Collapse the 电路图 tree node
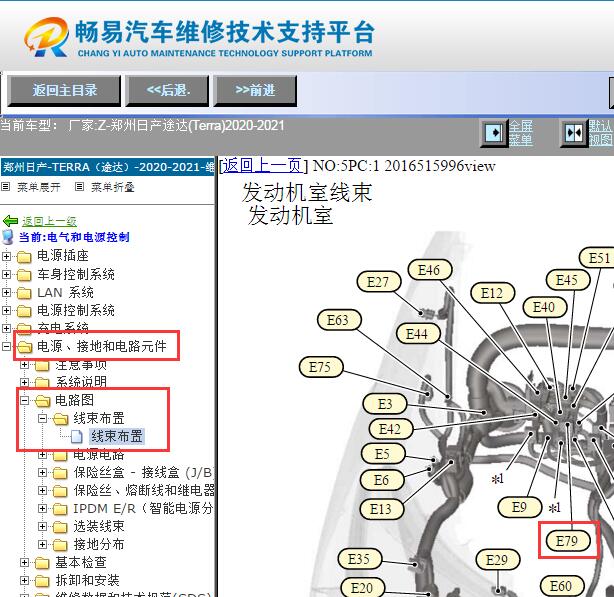Screen dimensions: 614x597 coord(24,400)
